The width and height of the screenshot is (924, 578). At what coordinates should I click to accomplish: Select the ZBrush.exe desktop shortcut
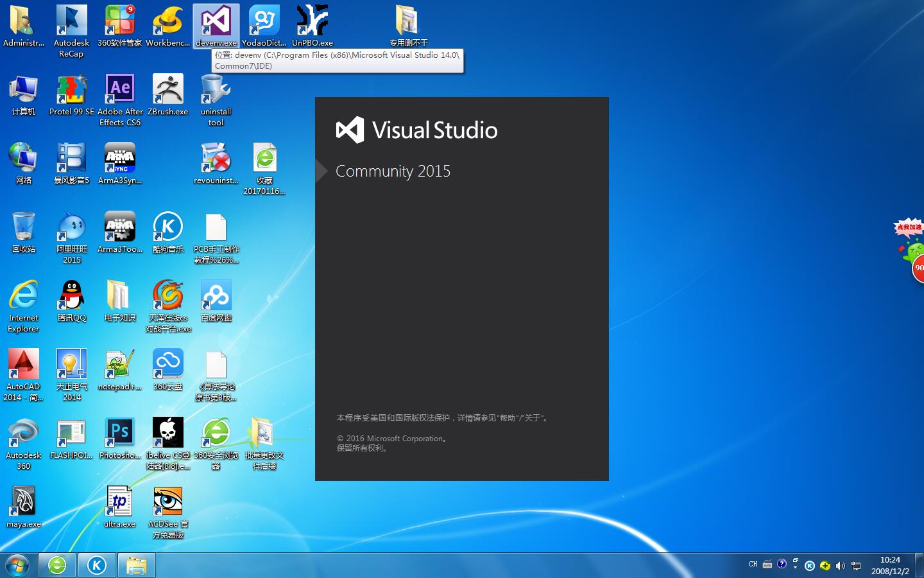click(168, 95)
